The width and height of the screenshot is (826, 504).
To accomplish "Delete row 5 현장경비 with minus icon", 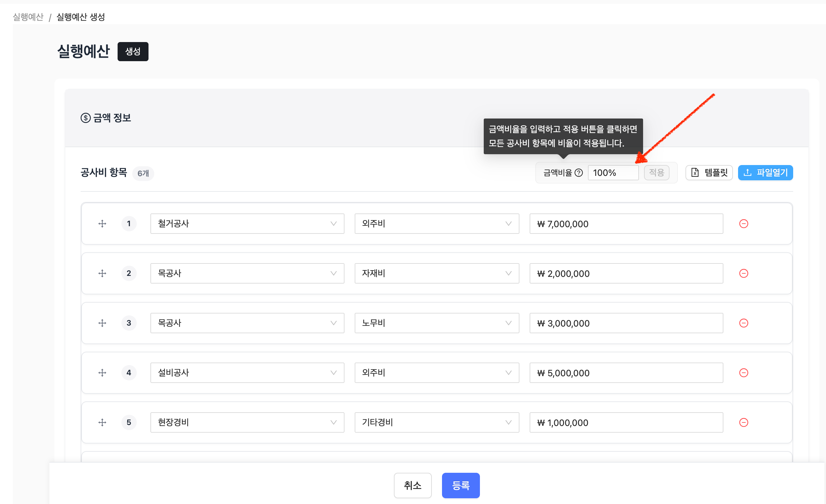I will tap(743, 422).
